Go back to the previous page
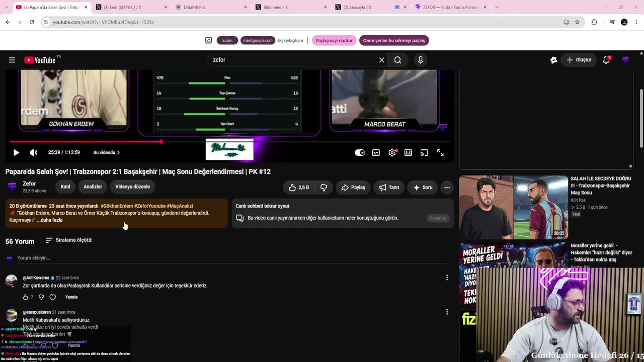 pos(8,22)
